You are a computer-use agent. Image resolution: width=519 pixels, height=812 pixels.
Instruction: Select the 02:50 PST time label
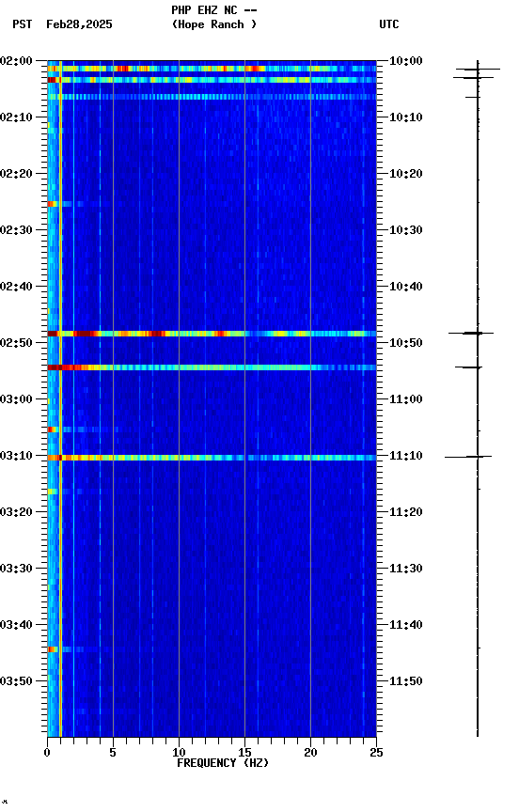(16, 343)
